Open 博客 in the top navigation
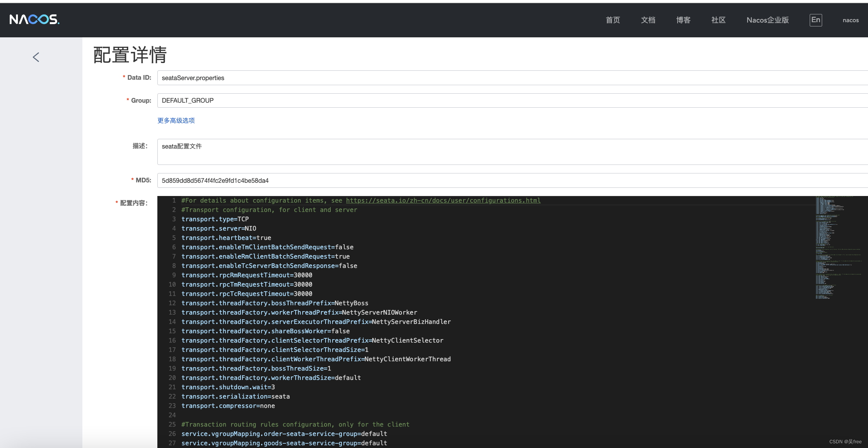The image size is (868, 448). (x=683, y=20)
